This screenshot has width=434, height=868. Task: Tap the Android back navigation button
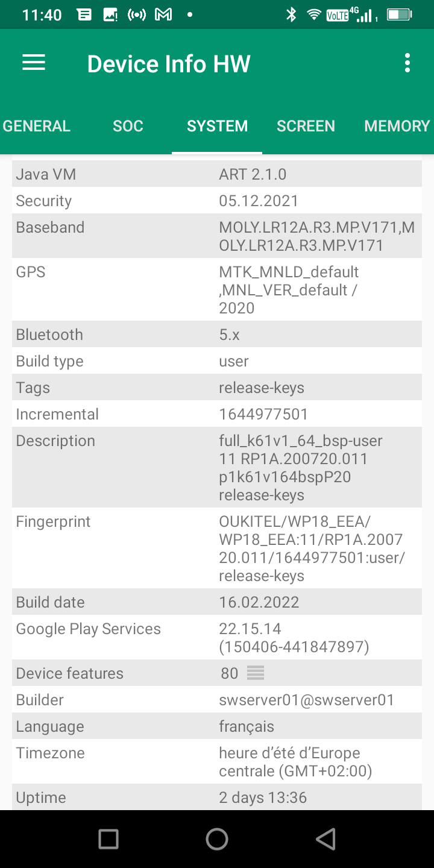pyautogui.click(x=325, y=838)
